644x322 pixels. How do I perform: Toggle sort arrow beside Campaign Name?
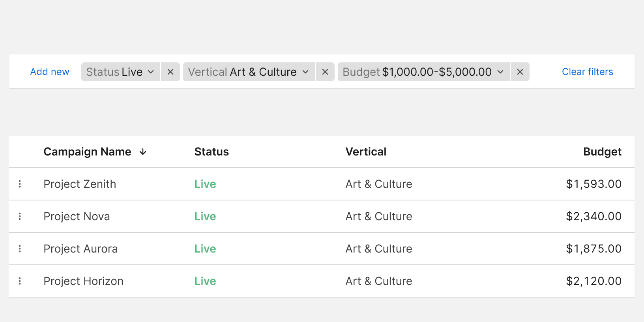pos(143,152)
